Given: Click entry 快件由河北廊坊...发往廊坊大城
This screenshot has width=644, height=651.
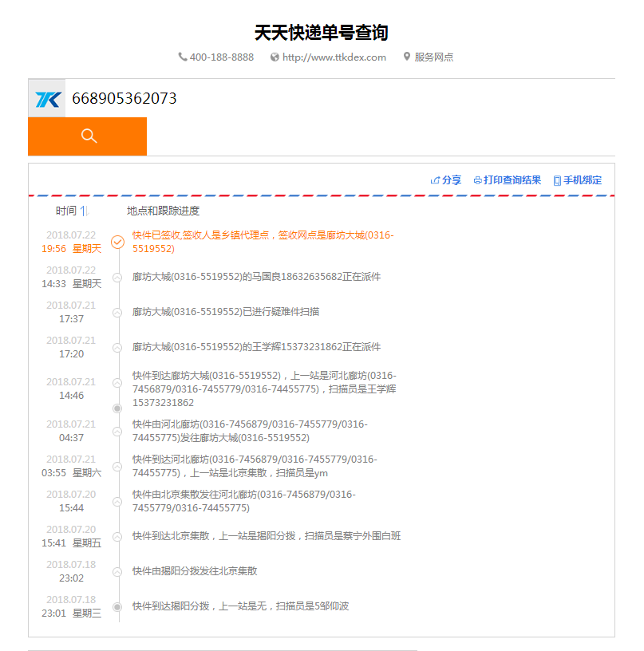Looking at the screenshot, I should 250,431.
